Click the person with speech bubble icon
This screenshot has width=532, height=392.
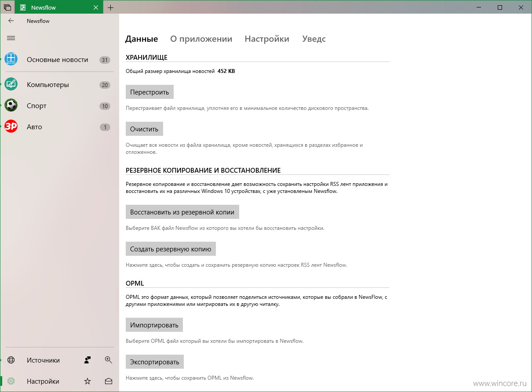click(87, 360)
